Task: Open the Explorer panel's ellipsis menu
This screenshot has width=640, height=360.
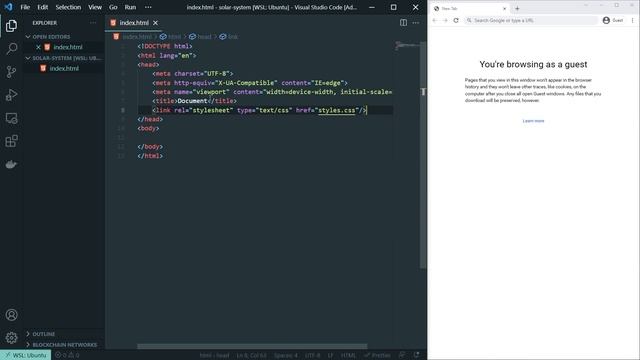Action: (93, 23)
